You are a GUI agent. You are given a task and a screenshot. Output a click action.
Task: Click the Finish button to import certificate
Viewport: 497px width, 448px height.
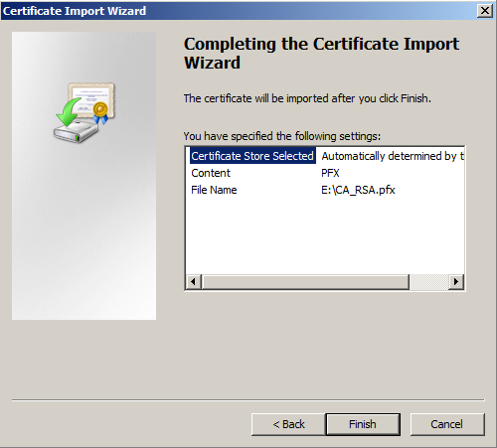click(363, 424)
